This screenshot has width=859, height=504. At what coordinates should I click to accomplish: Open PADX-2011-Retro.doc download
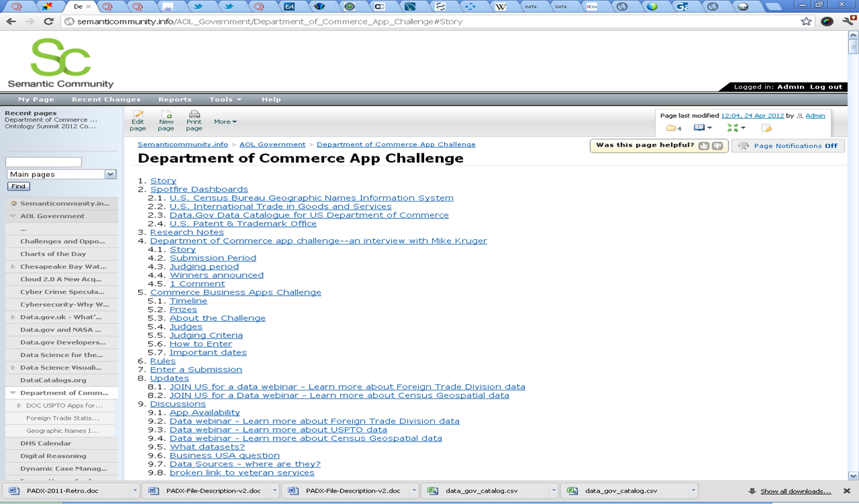click(63, 491)
